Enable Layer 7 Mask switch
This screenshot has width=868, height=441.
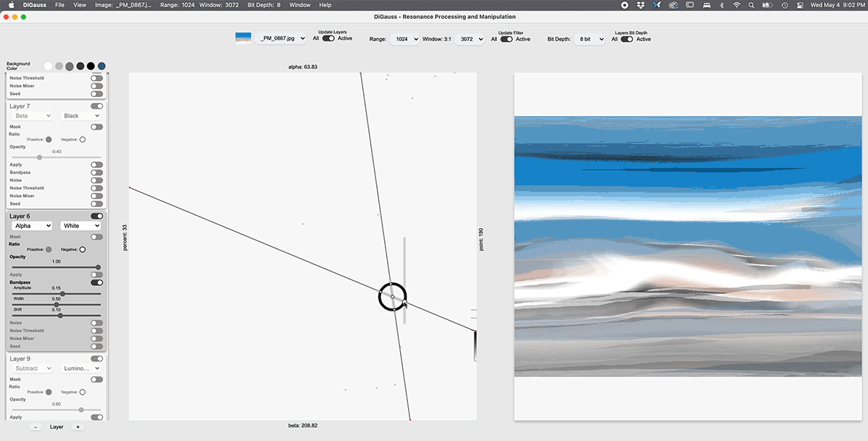click(96, 127)
